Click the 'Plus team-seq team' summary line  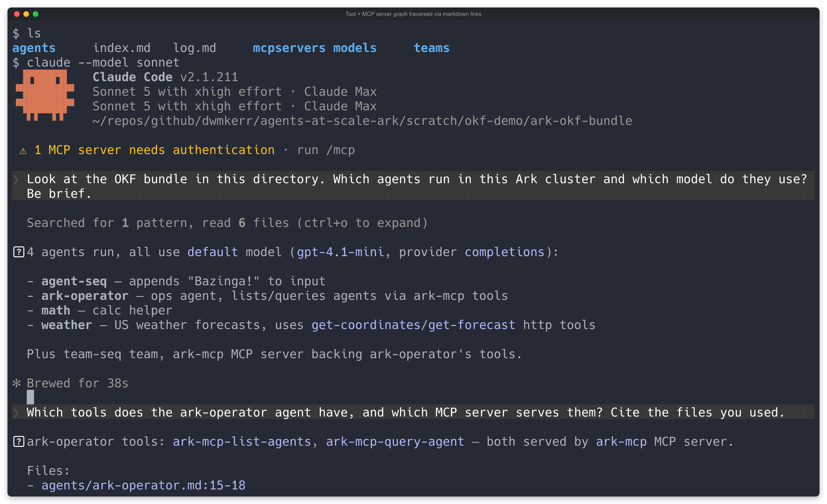[274, 354]
